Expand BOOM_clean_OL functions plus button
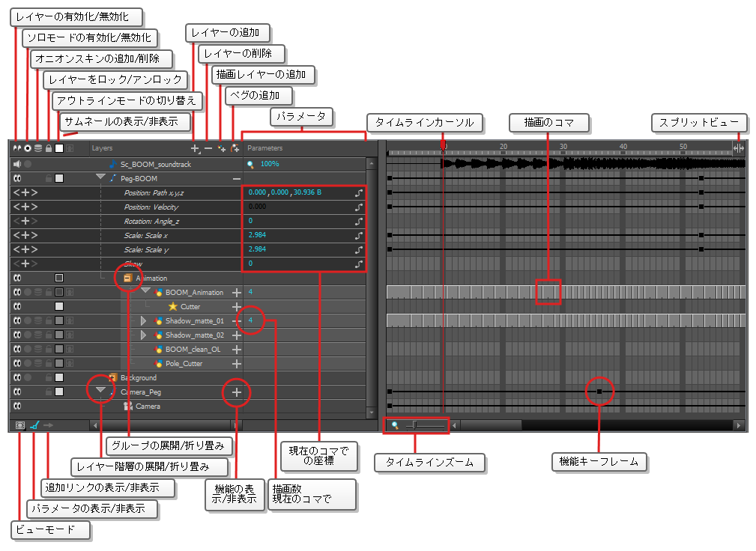Viewport: 756px width, 551px height. click(x=236, y=349)
